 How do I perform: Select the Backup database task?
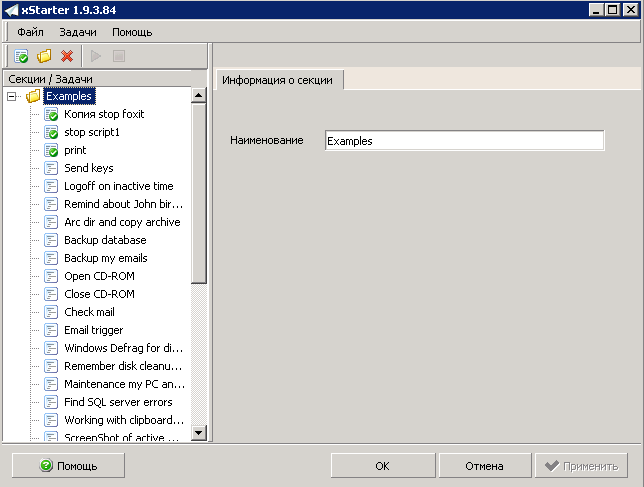[x=105, y=240]
